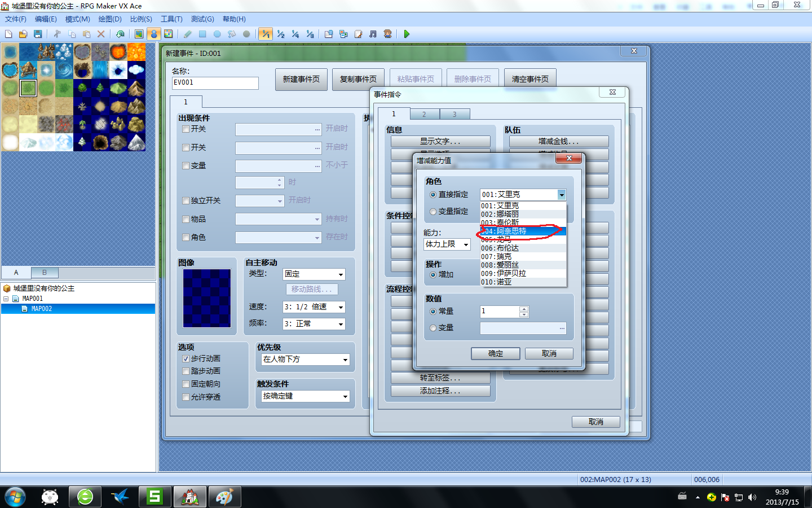Click 确定 in 增减能力值 dialog
The image size is (812, 508).
496,353
